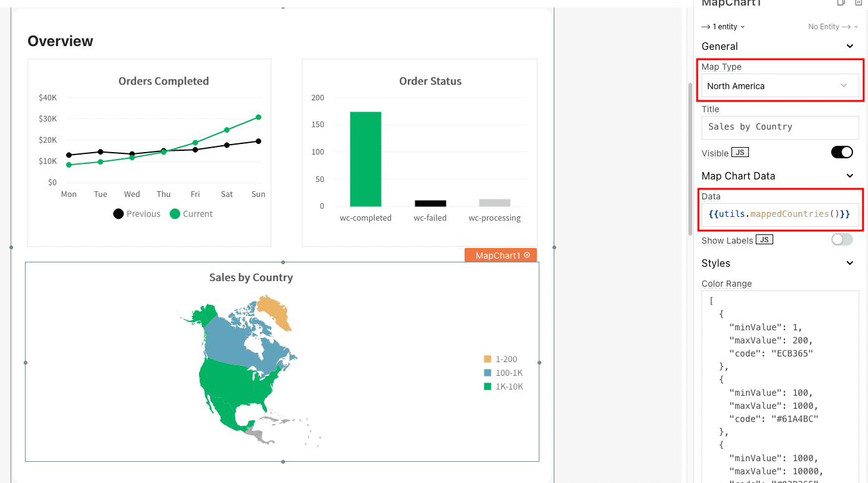Viewport: 868px width, 483px height.
Task: Click the JS button next to Show Labels
Action: (x=764, y=240)
